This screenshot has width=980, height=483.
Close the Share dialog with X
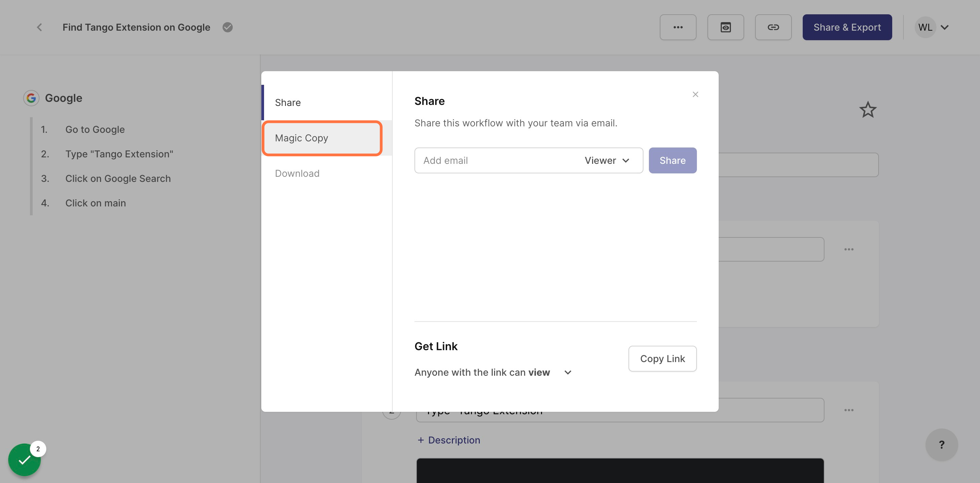tap(695, 94)
